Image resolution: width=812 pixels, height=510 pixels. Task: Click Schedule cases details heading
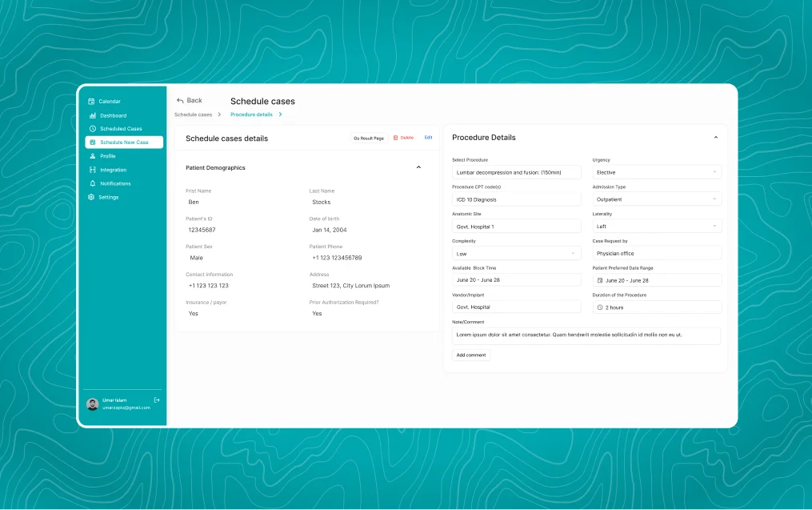[x=227, y=139]
